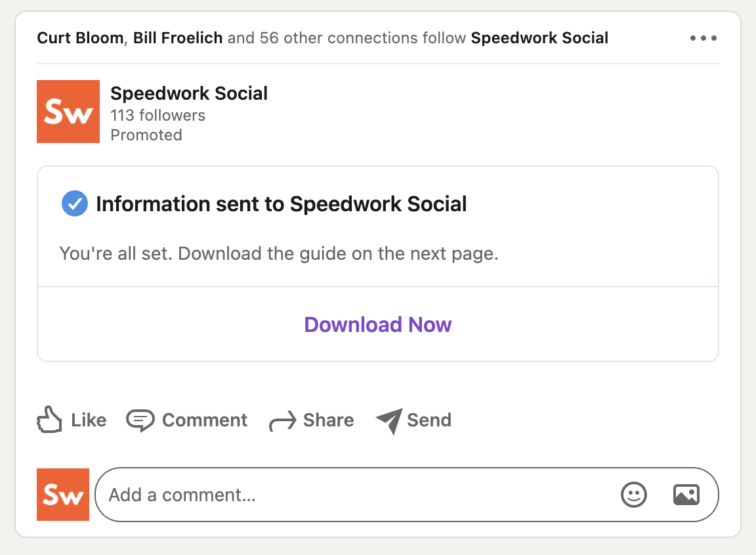Click Speedwork Social in the header line
Image resolution: width=756 pixels, height=555 pixels.
click(x=539, y=38)
